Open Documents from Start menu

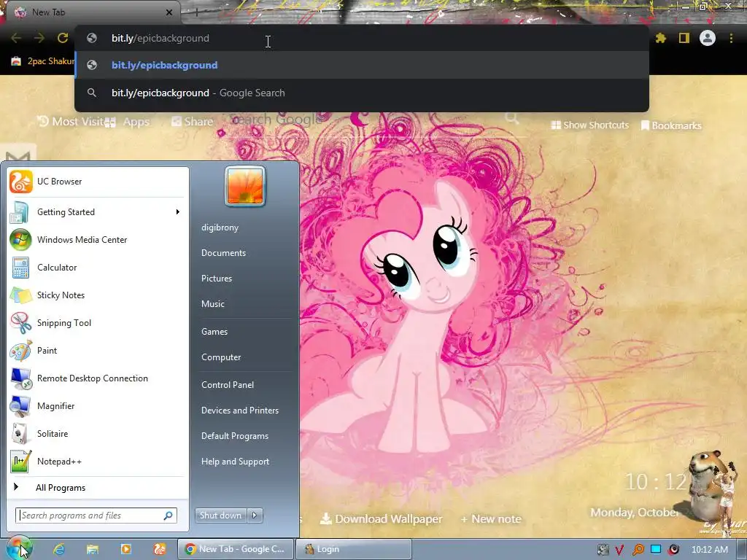pyautogui.click(x=223, y=253)
